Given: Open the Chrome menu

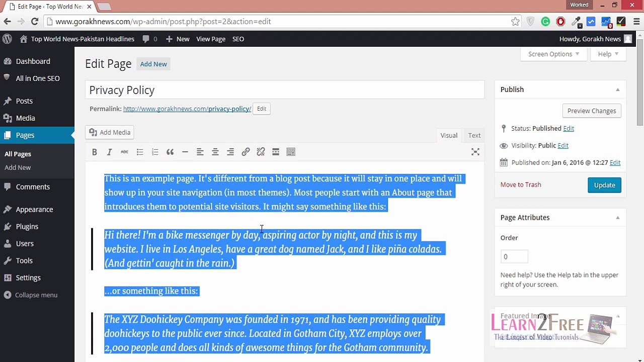Looking at the screenshot, I should [x=636, y=22].
